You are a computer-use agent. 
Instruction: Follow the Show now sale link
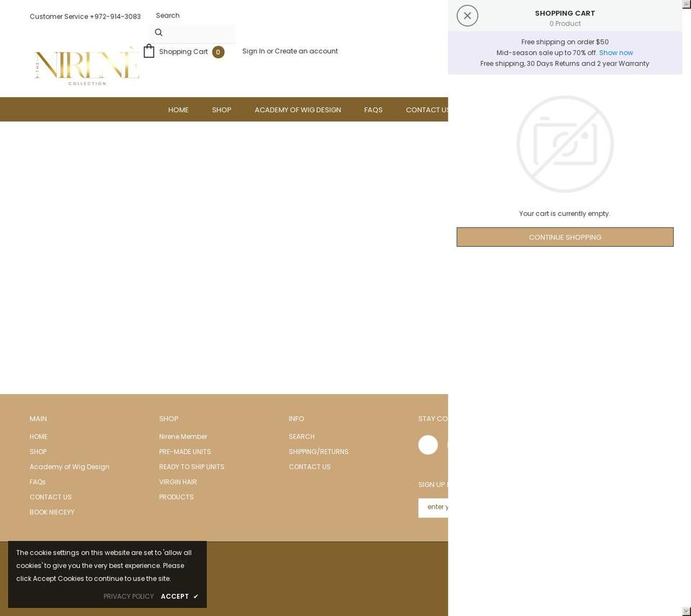coord(616,53)
